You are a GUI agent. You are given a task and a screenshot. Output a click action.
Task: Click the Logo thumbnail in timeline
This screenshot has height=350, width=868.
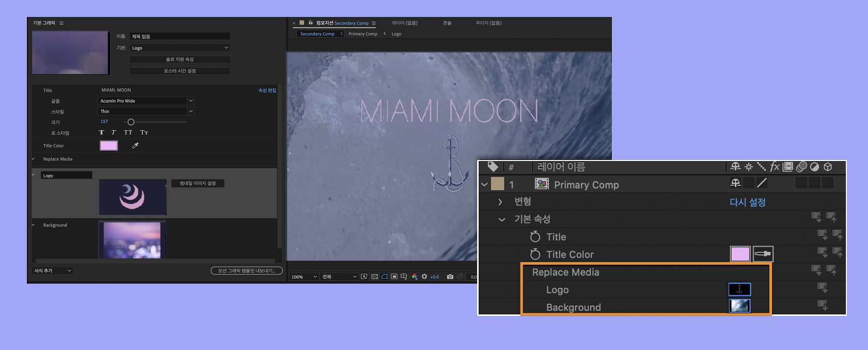739,290
